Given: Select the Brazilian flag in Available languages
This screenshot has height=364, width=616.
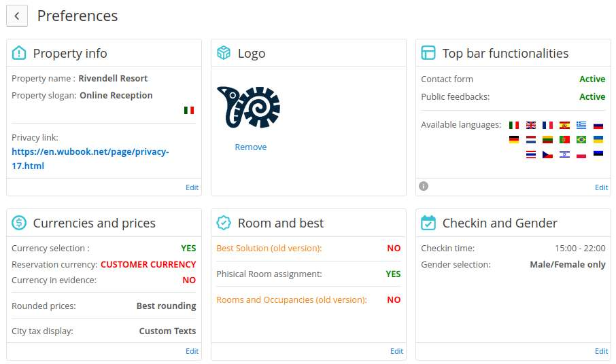Looking at the screenshot, I should point(581,139).
